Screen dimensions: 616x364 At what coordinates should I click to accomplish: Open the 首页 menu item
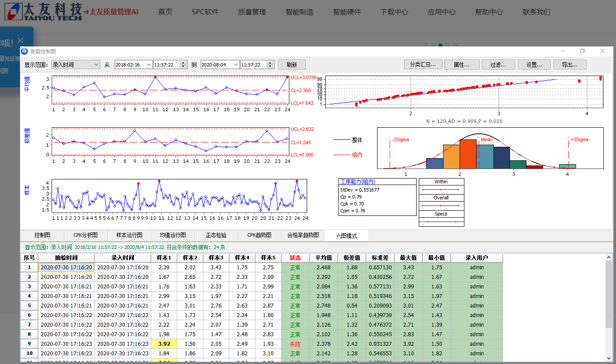(x=165, y=12)
